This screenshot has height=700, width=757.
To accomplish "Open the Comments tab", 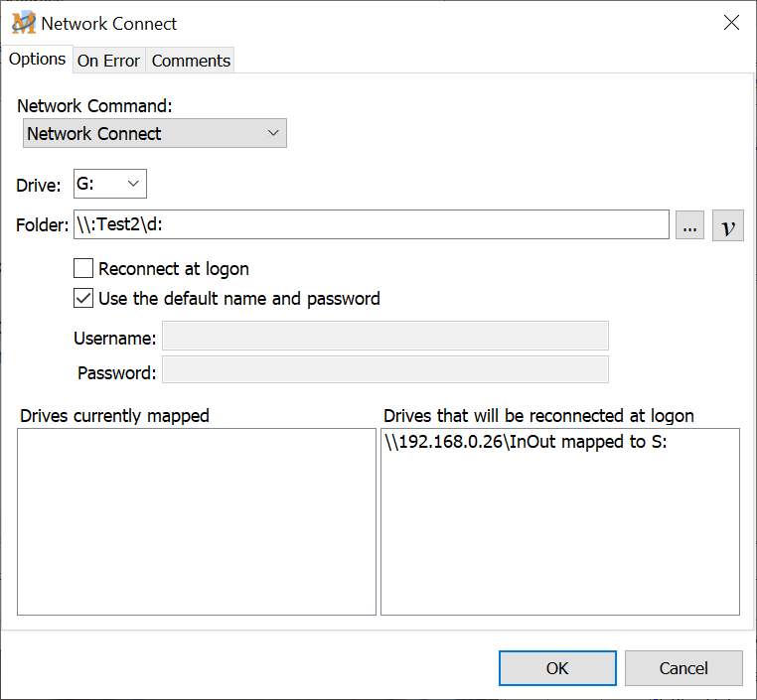I will coord(191,61).
